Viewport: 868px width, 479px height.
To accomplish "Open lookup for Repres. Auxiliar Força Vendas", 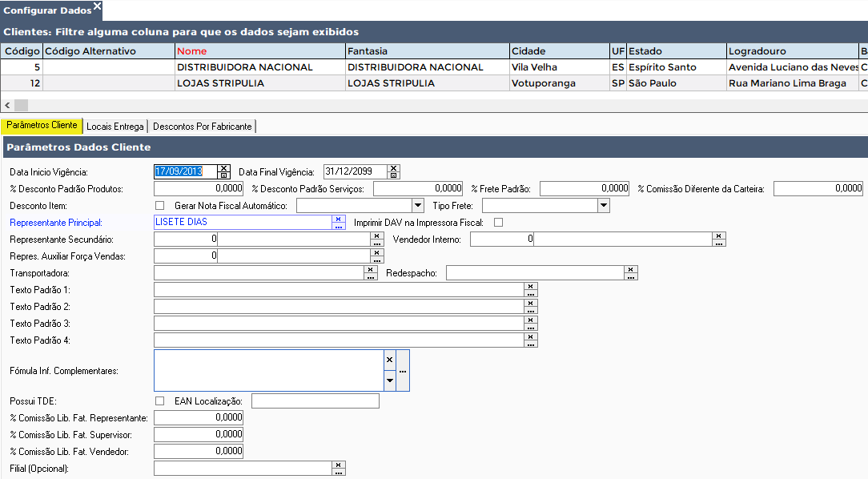I will (x=377, y=260).
